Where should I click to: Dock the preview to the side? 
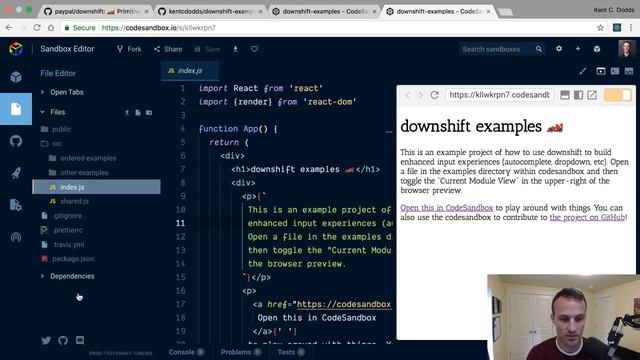point(578,95)
